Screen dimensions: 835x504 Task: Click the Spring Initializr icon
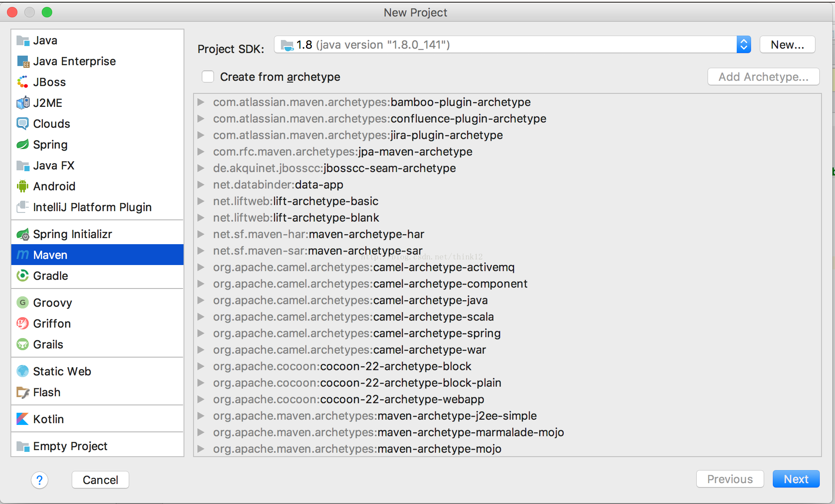[23, 234]
